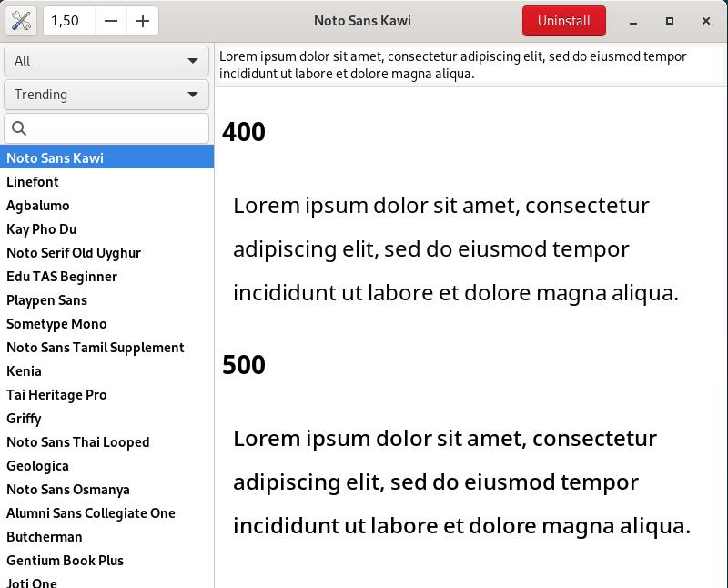The height and width of the screenshot is (588, 728).
Task: Click the 500 weight heading
Action: pos(244,365)
